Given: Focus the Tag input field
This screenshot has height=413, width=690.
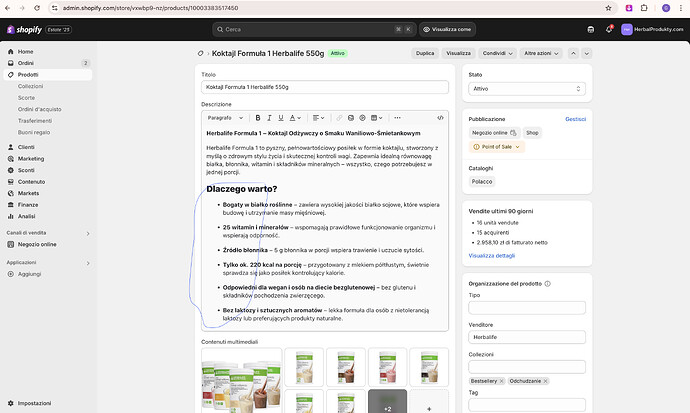Looking at the screenshot, I should [x=527, y=405].
